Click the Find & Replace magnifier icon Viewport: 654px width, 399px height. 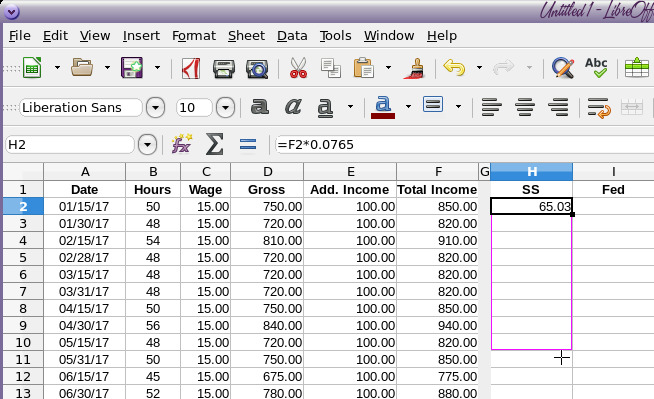click(563, 68)
